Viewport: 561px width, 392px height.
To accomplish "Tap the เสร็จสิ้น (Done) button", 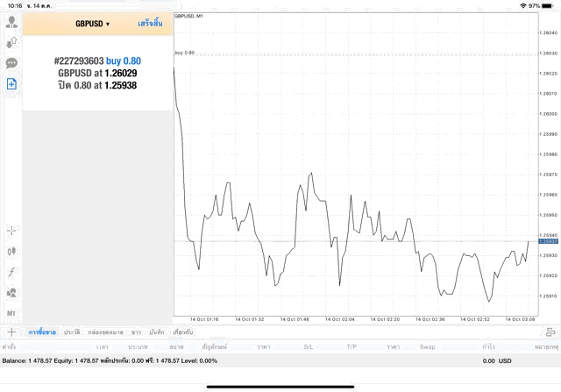I will tap(150, 24).
